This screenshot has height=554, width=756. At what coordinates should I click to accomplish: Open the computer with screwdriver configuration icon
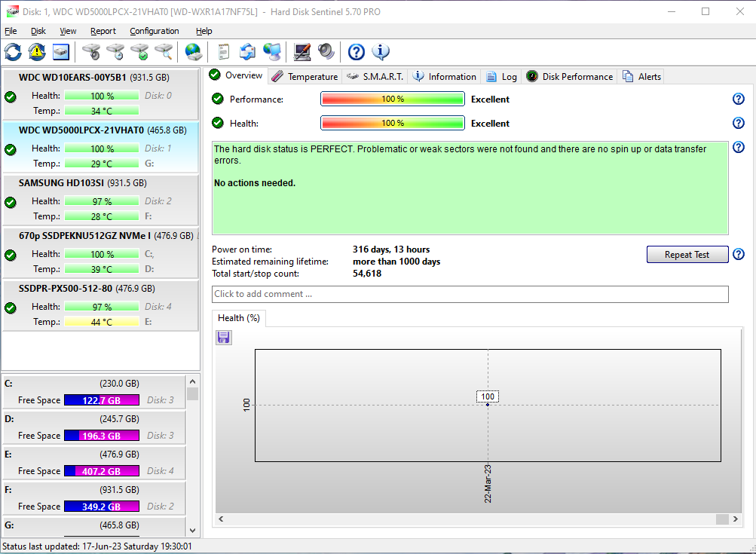tap(302, 51)
